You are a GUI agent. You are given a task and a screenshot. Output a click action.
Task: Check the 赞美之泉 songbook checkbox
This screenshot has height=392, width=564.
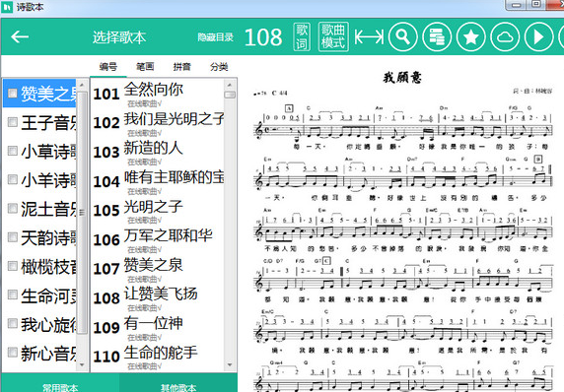click(x=13, y=94)
